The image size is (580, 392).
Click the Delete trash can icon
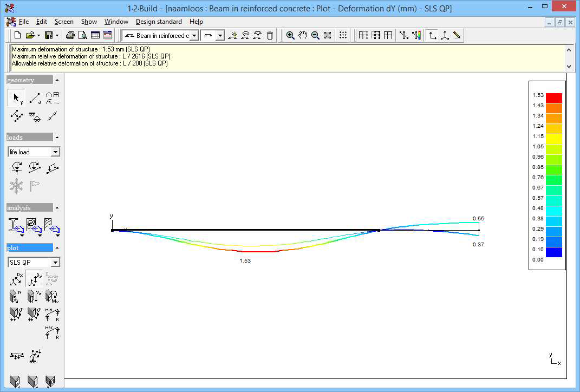pyautogui.click(x=270, y=36)
